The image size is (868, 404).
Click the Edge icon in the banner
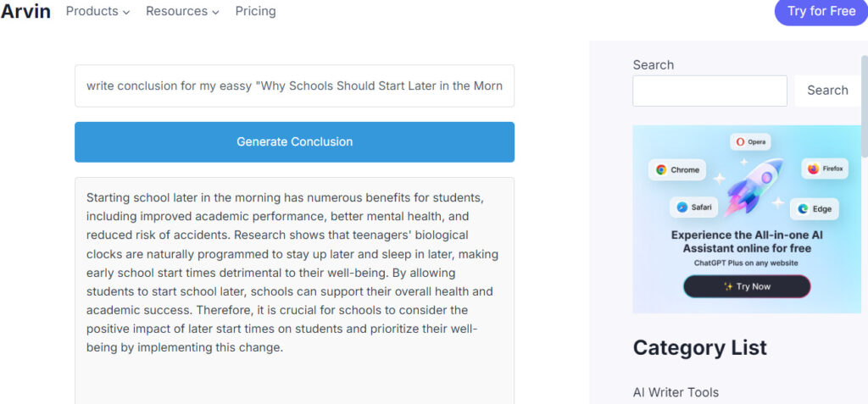point(803,209)
